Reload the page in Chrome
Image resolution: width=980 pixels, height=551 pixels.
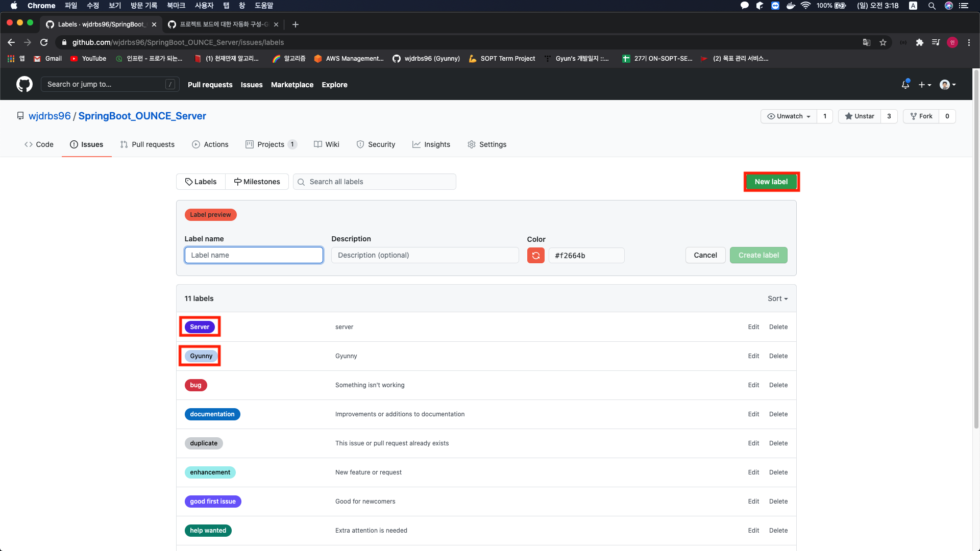pyautogui.click(x=44, y=42)
